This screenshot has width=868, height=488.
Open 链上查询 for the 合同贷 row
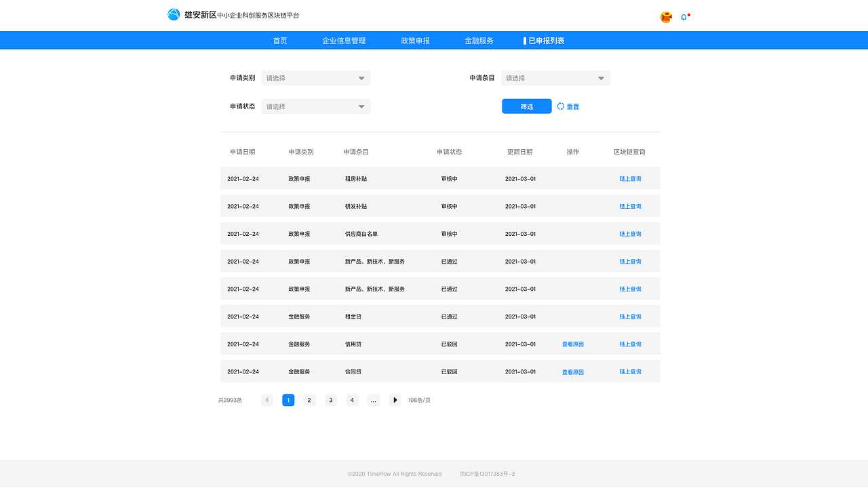tap(630, 371)
